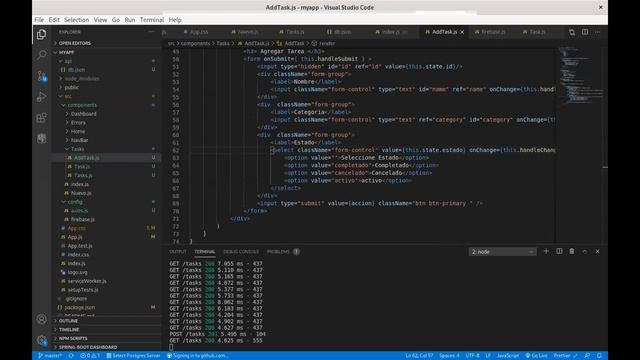Open the Terminal menu
640x360 pixels.
152,20
